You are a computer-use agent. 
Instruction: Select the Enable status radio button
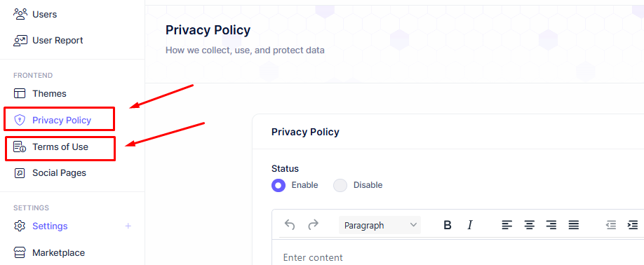coord(279,185)
